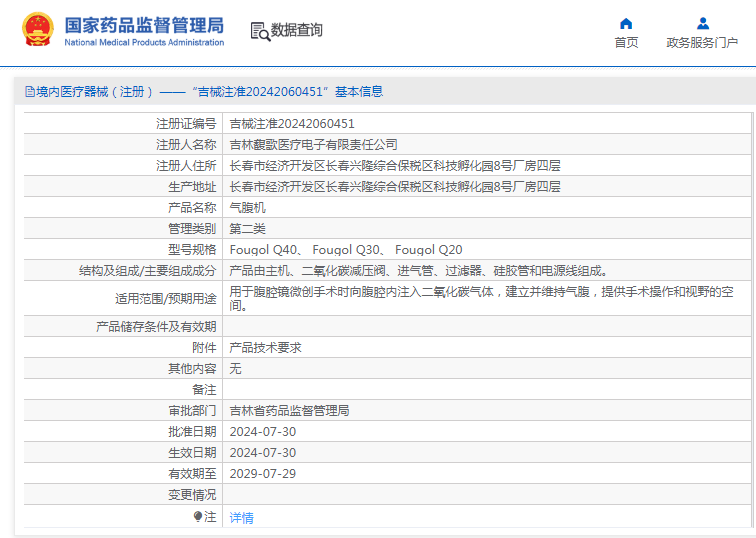This screenshot has width=756, height=538.
Task: Click the 适用范围 intended-use description
Action: (x=482, y=298)
